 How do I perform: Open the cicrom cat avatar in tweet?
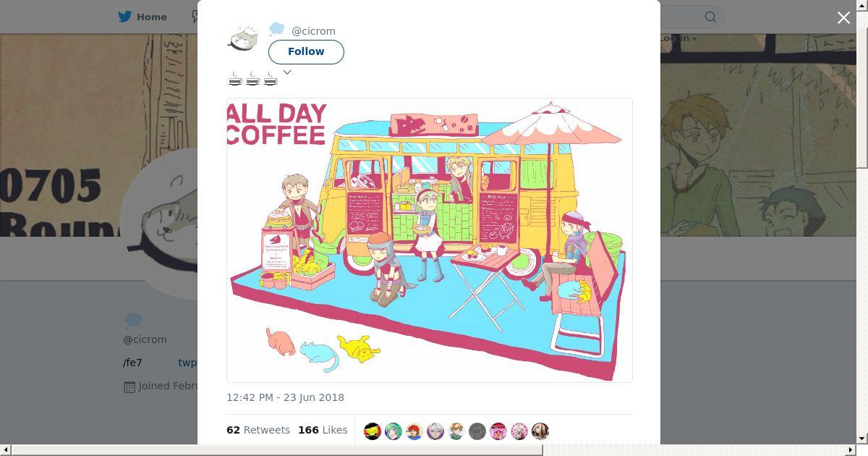click(243, 39)
